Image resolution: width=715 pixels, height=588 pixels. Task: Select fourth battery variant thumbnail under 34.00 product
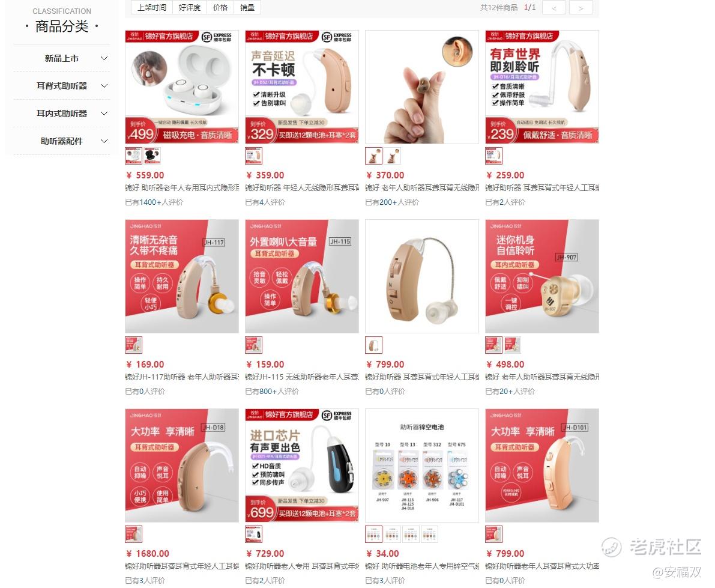point(430,534)
